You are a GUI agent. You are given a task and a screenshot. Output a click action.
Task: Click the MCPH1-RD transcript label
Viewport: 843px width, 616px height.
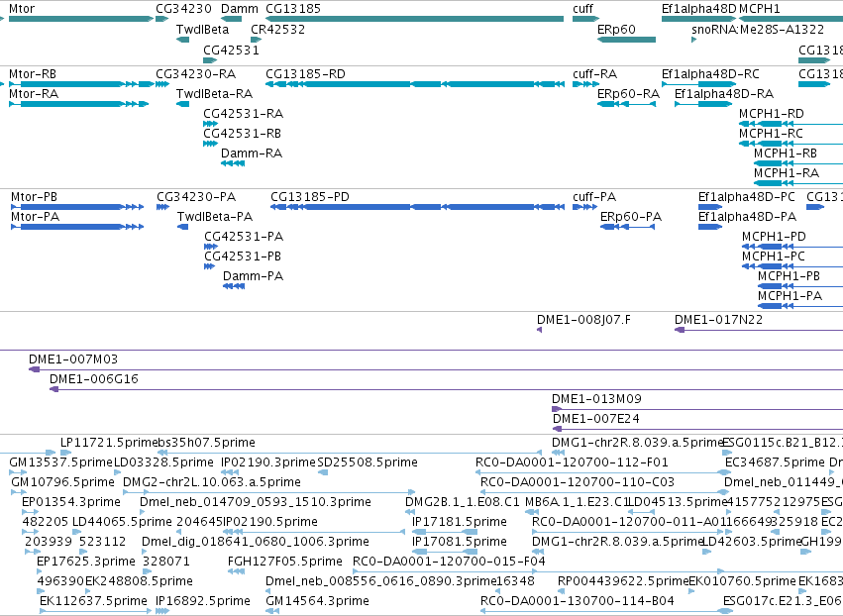(x=772, y=114)
